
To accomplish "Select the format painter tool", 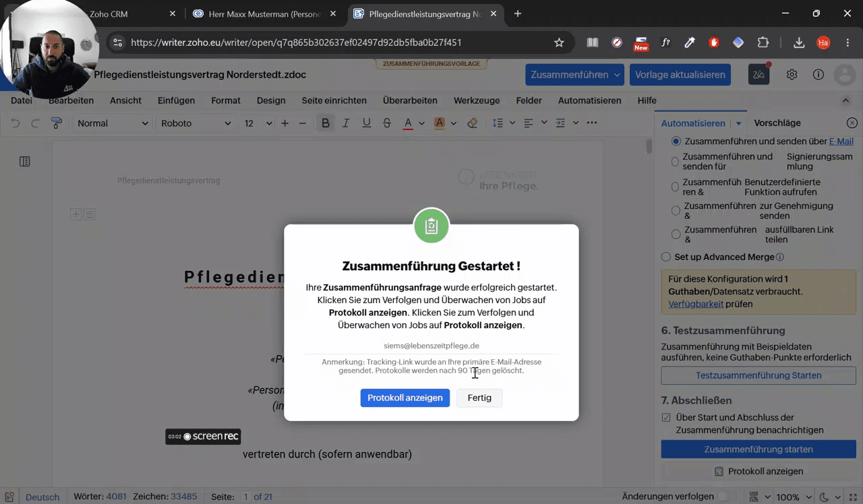I will point(57,123).
